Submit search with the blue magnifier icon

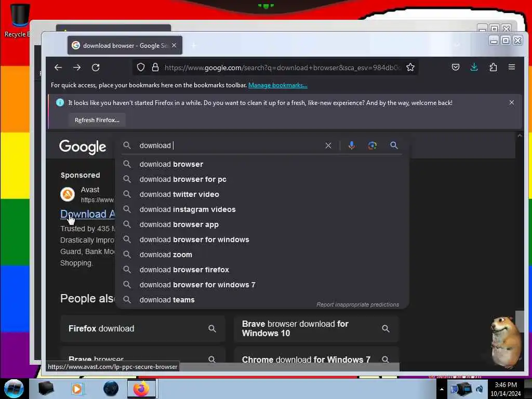click(394, 145)
